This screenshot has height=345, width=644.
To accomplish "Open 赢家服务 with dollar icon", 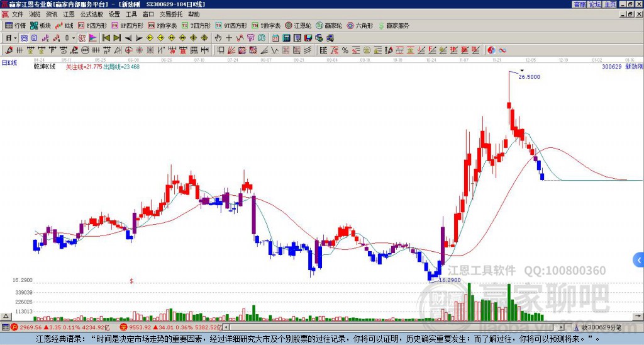I will (394, 25).
